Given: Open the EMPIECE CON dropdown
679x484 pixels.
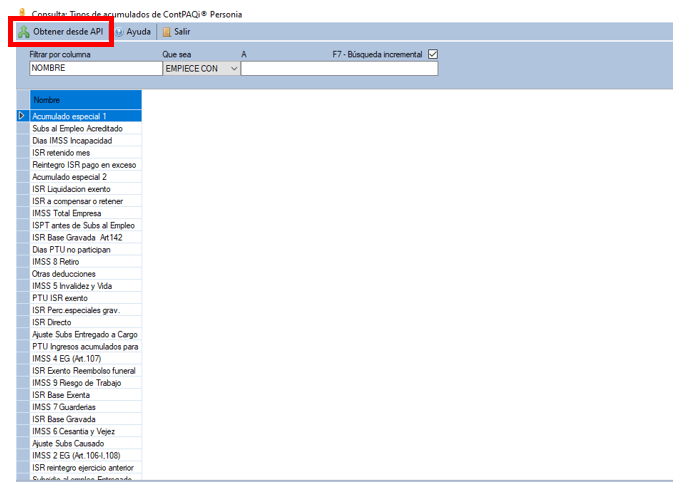Looking at the screenshot, I should 201,68.
